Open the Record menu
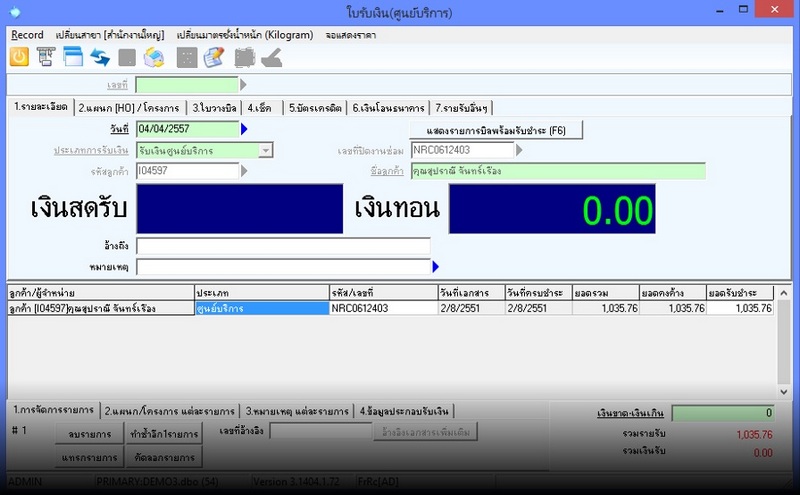 click(27, 35)
